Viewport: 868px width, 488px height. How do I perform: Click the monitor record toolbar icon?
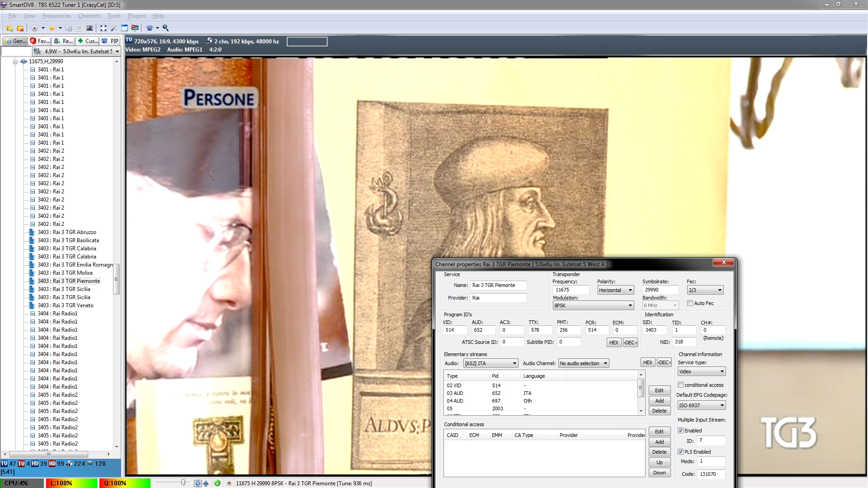coord(135,28)
